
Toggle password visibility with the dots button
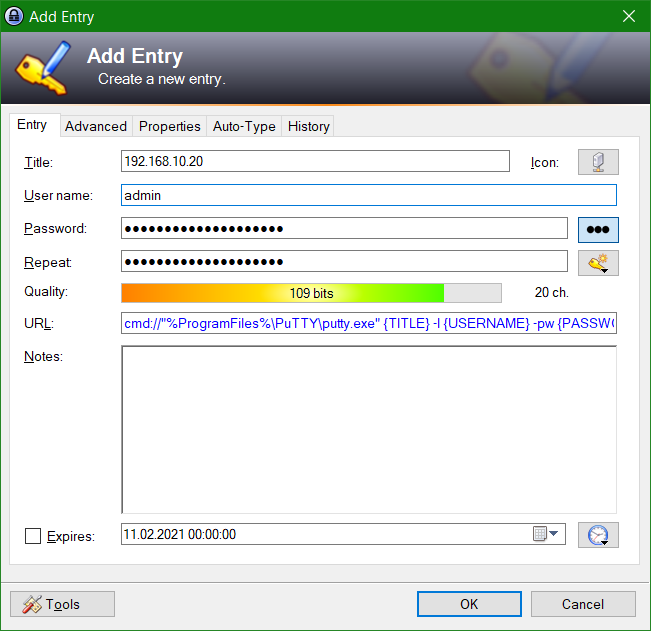(598, 230)
